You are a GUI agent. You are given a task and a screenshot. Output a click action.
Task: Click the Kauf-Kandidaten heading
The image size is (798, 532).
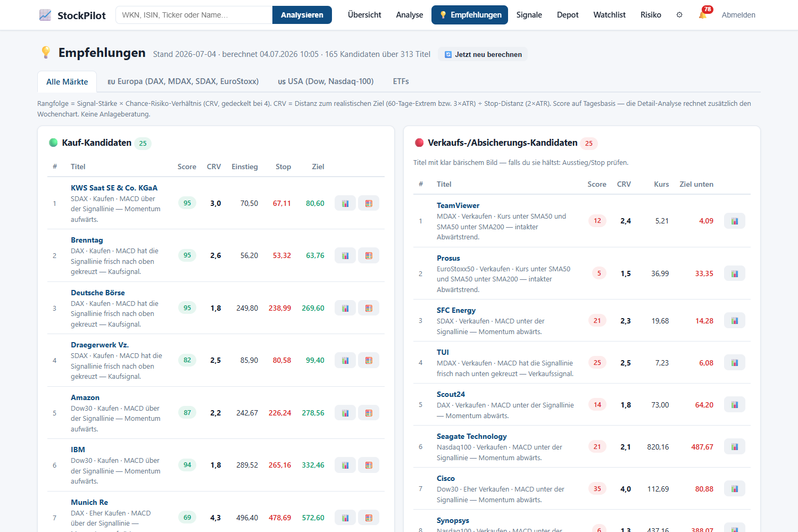click(x=97, y=143)
